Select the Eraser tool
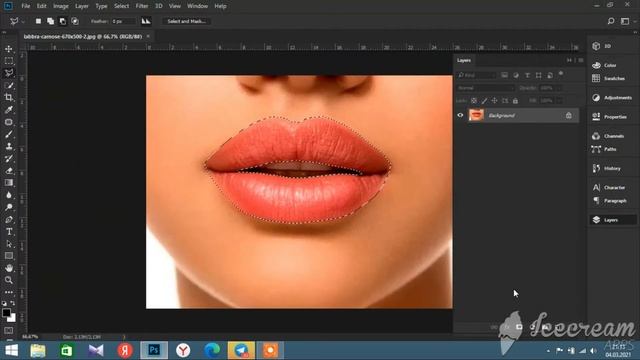The height and width of the screenshot is (360, 640). click(x=9, y=171)
